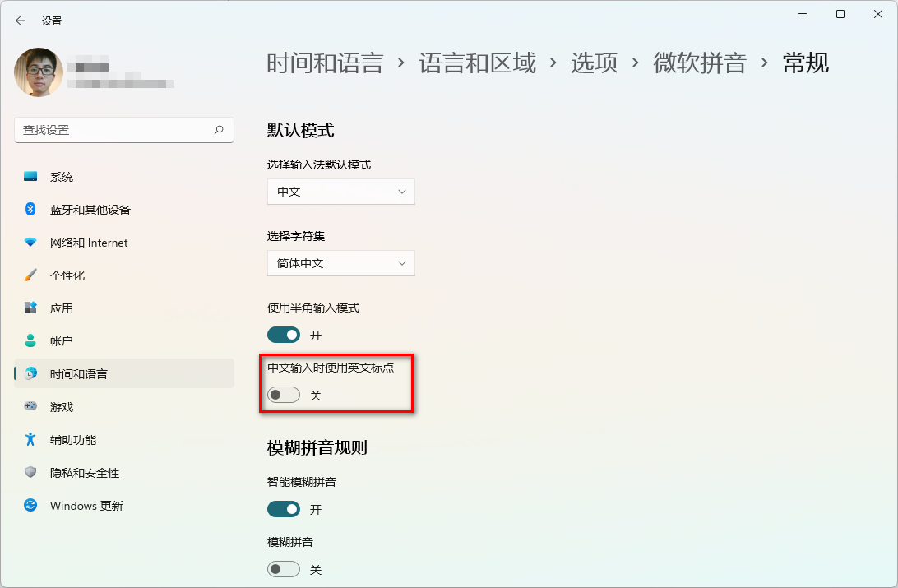
Task: Turn off 智能模糊拼音
Action: 284,509
